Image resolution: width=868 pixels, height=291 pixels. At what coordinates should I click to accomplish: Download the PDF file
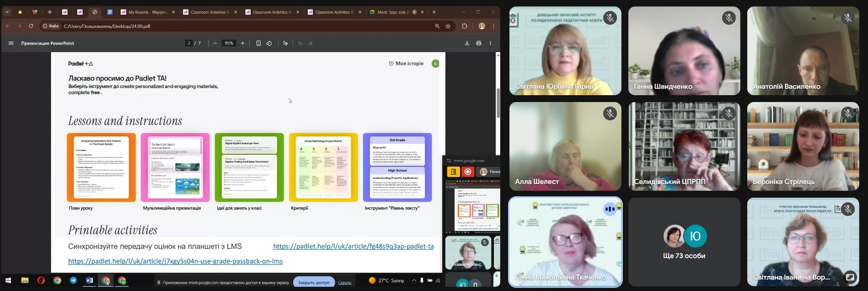(x=467, y=43)
